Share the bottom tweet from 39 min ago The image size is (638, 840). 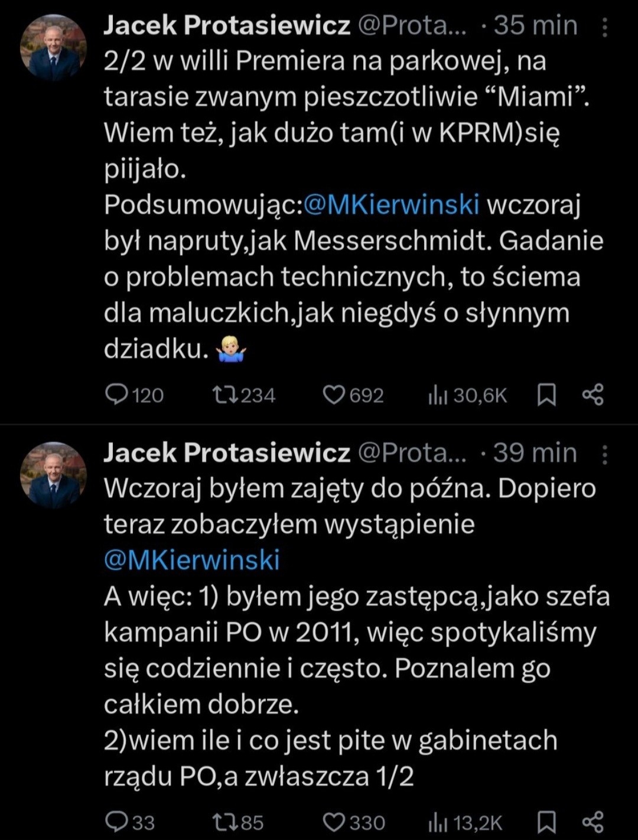[593, 822]
